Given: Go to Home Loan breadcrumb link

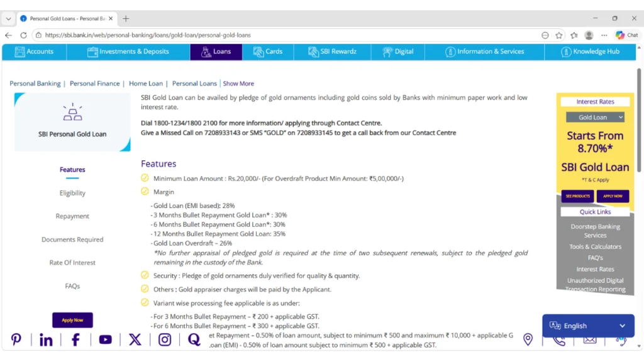Looking at the screenshot, I should pyautogui.click(x=146, y=84).
